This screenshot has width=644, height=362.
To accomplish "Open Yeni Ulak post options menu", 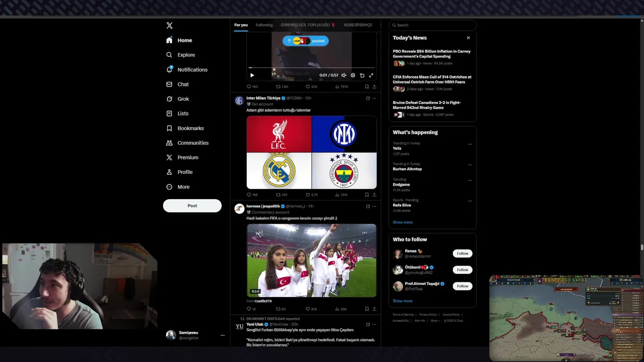I will click(374, 324).
